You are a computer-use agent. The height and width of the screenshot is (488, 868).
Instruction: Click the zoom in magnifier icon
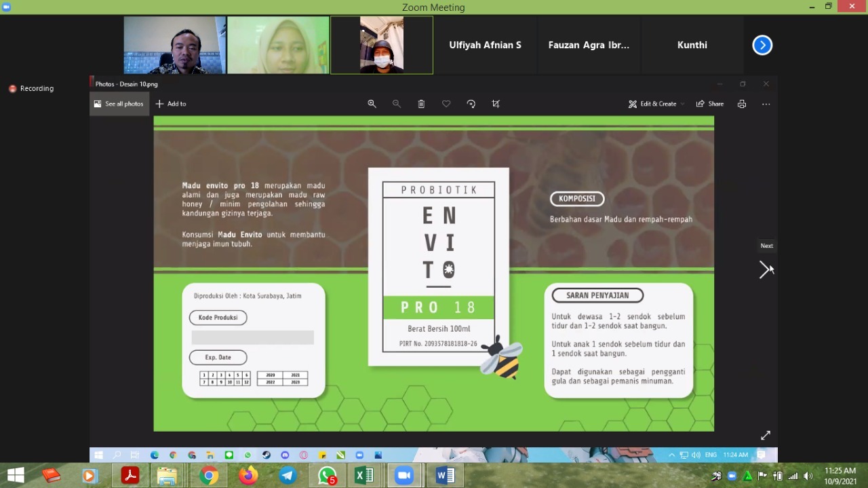(372, 104)
